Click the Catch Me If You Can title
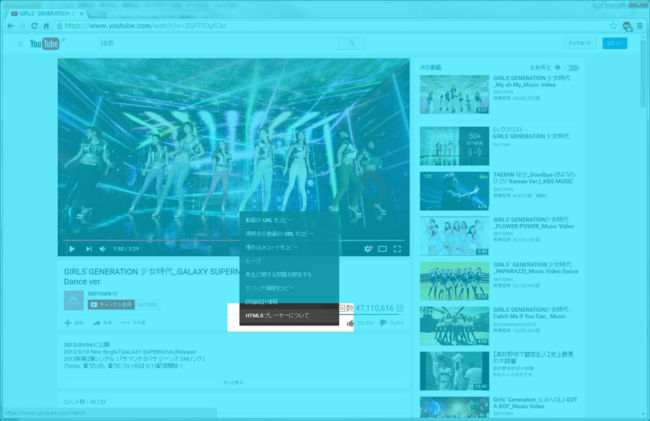This screenshot has height=421, width=650. [533, 313]
